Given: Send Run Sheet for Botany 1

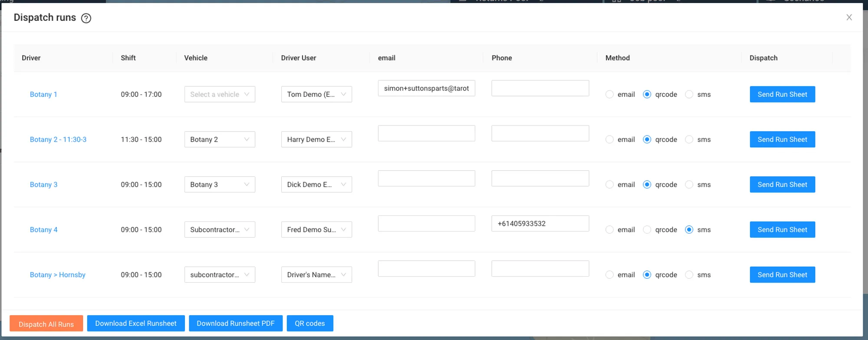Looking at the screenshot, I should click(783, 94).
